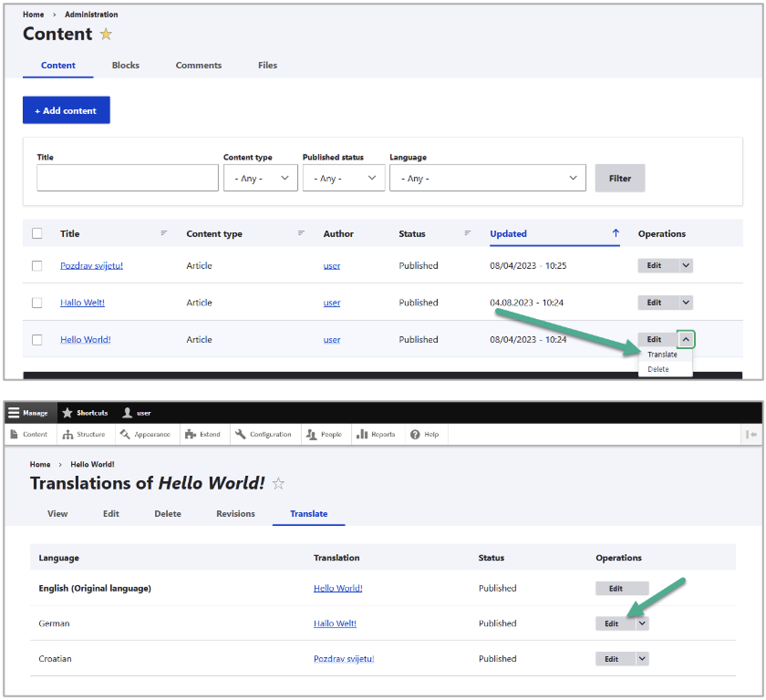The height and width of the screenshot is (700, 766).
Task: Open the Hello World! title link in content list
Action: coord(85,340)
